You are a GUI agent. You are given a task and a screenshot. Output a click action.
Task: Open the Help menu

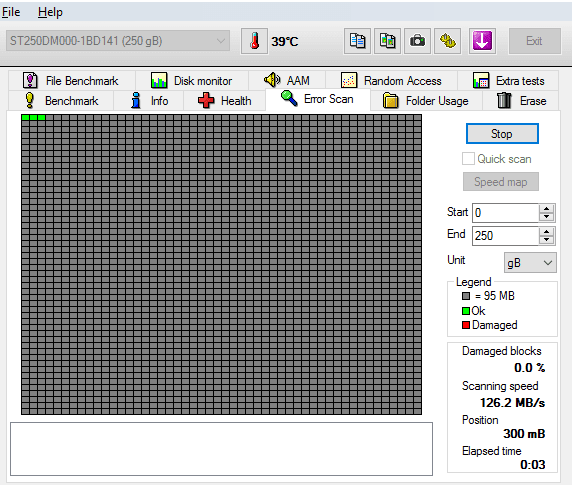50,12
